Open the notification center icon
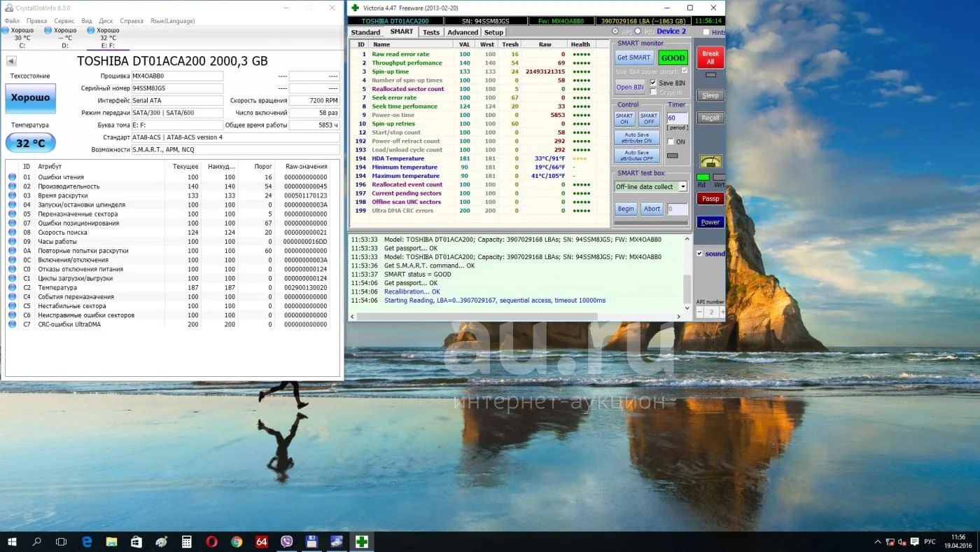 [914, 541]
